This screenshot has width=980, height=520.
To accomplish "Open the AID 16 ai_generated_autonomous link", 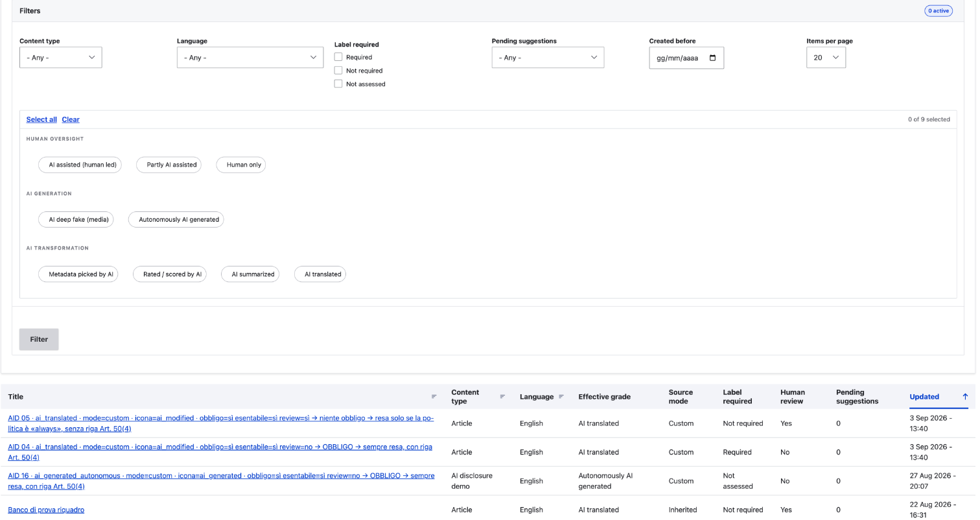I will tap(221, 481).
